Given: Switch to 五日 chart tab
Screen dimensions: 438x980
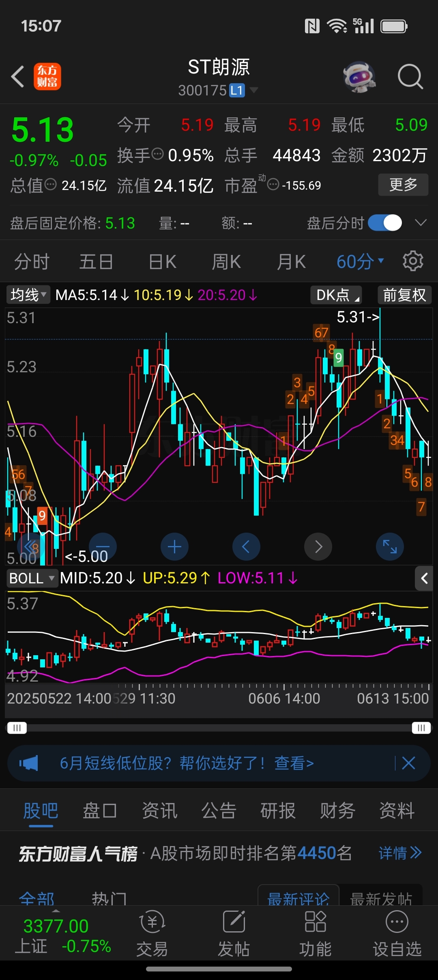Looking at the screenshot, I should pos(96,261).
